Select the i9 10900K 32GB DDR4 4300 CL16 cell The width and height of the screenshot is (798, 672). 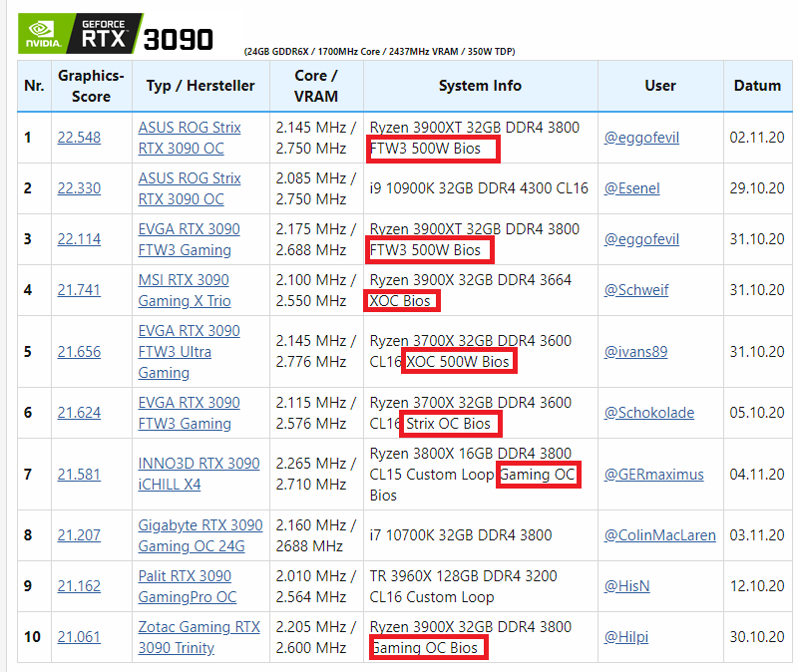(481, 188)
